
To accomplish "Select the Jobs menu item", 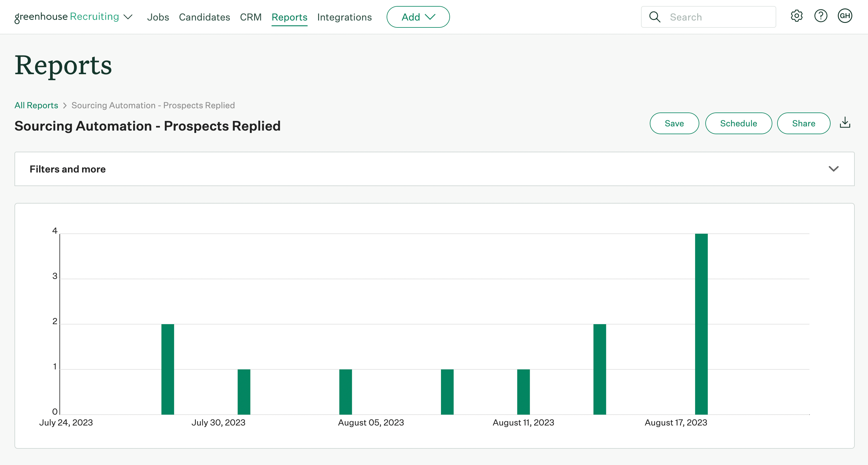I will click(158, 17).
